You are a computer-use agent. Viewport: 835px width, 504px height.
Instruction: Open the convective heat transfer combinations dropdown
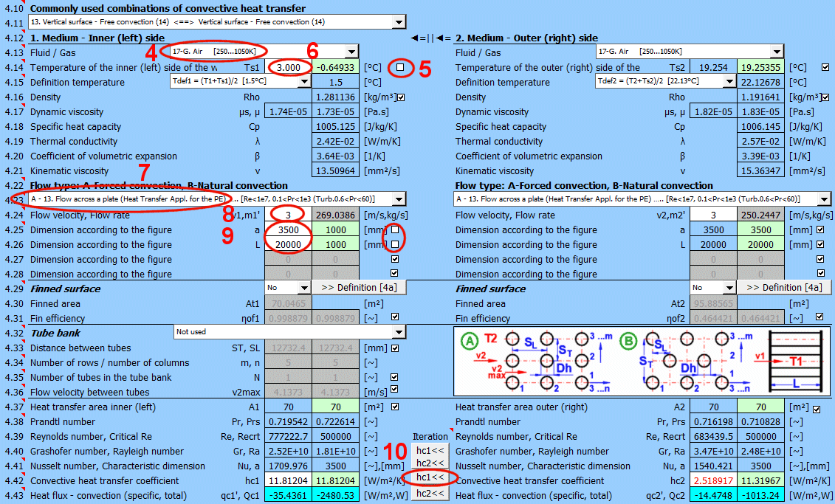pyautogui.click(x=399, y=23)
